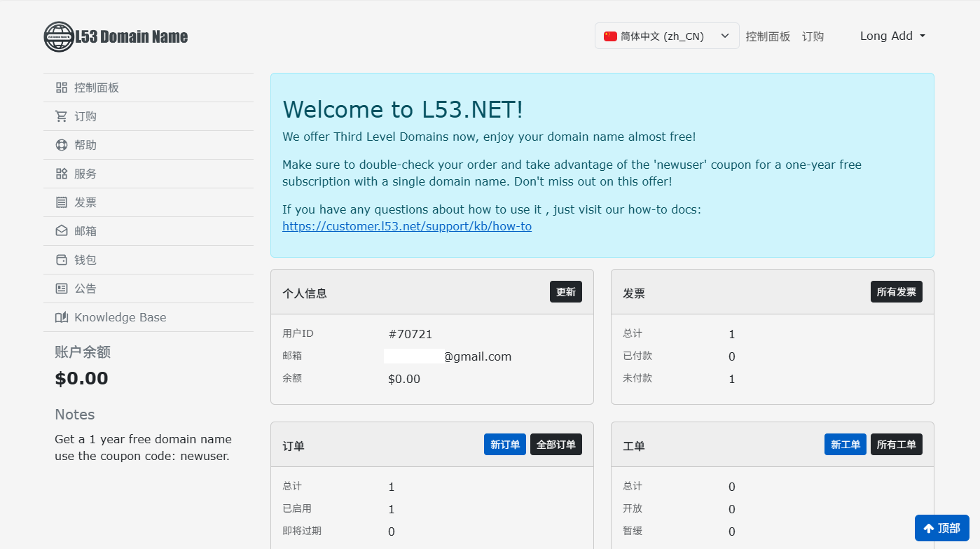The image size is (980, 549).
Task: Click the shopping cart icon in sidebar
Action: 62,116
